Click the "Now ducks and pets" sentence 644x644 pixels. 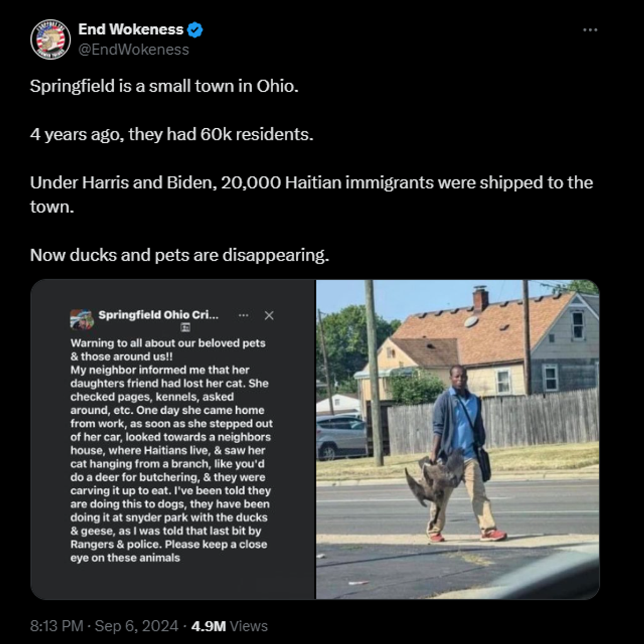point(179,255)
